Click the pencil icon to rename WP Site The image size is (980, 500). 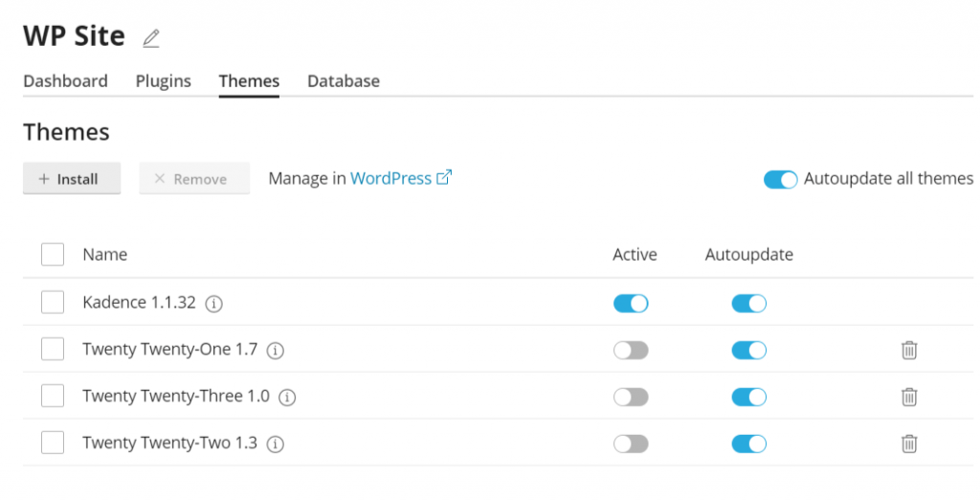coord(151,38)
